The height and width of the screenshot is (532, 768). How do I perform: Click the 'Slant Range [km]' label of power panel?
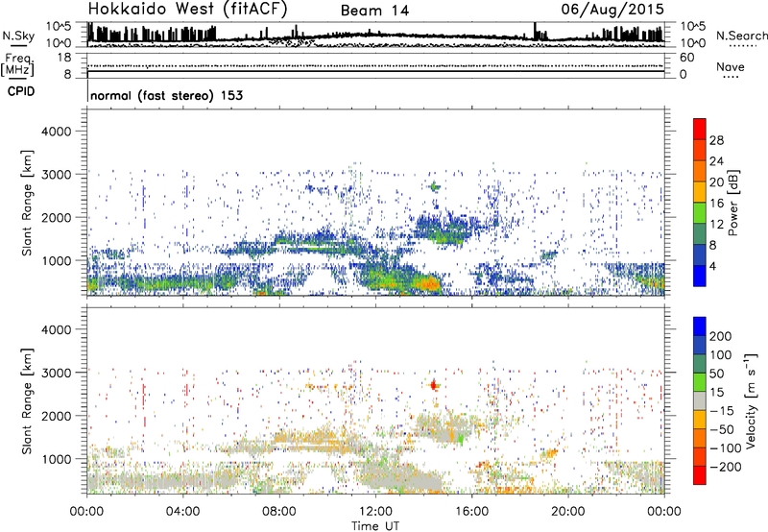click(27, 203)
